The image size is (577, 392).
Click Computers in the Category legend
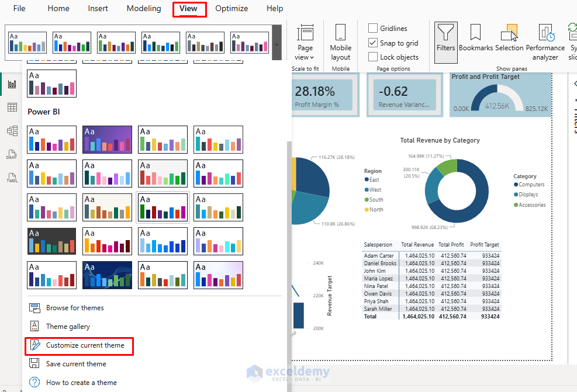(x=529, y=185)
